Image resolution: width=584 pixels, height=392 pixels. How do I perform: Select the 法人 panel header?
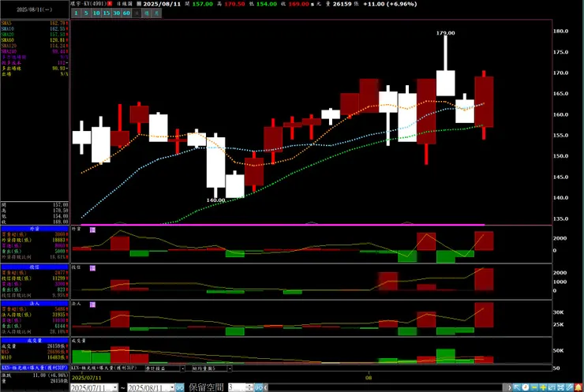click(x=35, y=304)
